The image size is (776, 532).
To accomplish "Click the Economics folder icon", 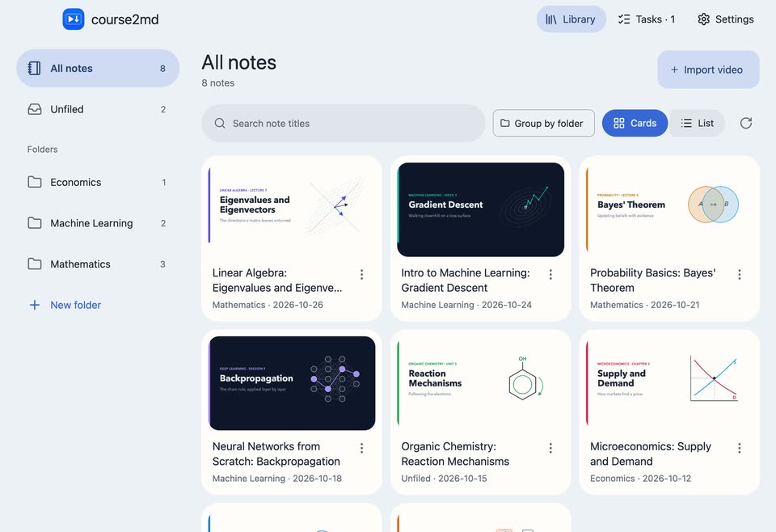I will (x=35, y=182).
